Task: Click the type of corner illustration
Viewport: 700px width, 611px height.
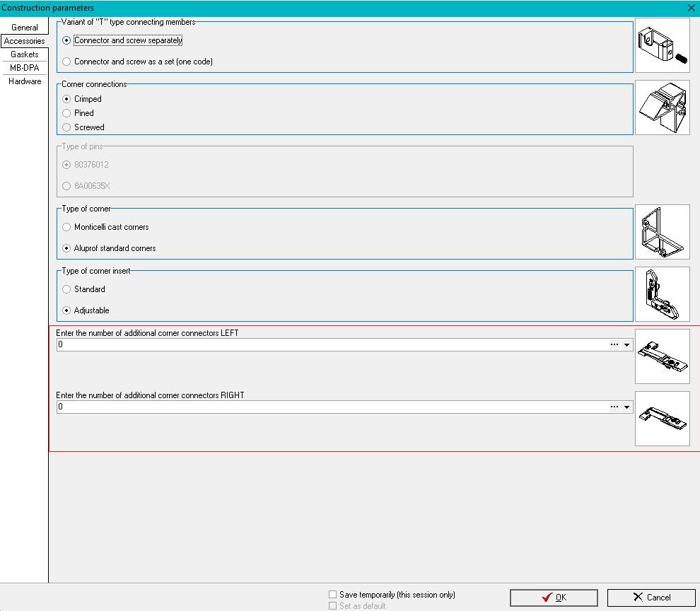Action: pos(662,232)
